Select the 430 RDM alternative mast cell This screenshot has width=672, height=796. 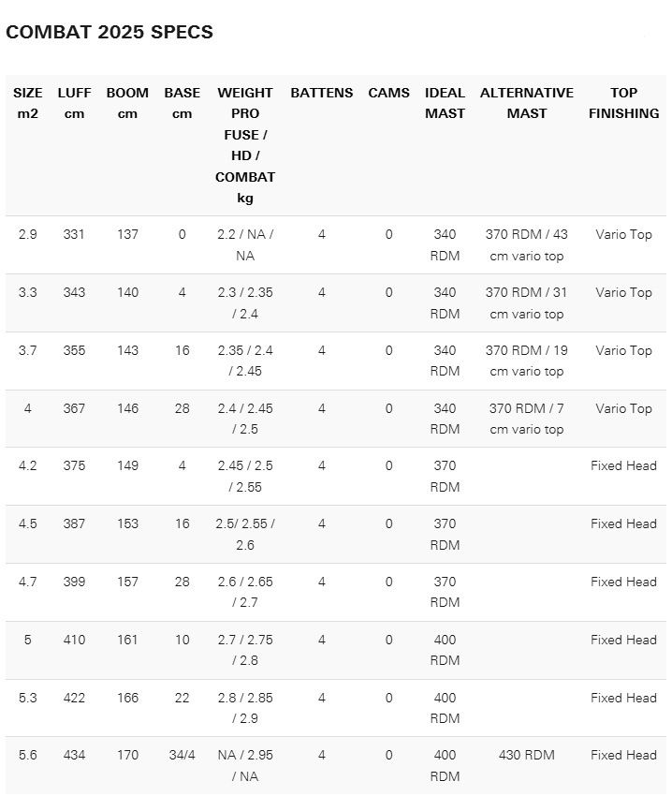pyautogui.click(x=527, y=755)
